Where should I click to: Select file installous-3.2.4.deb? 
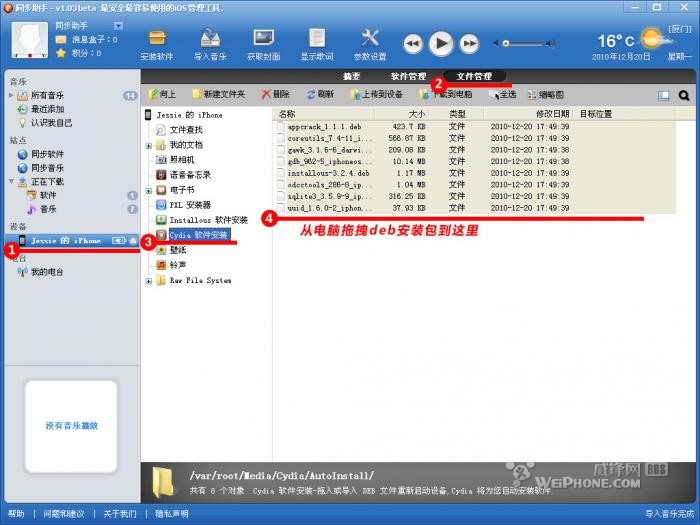[329, 173]
